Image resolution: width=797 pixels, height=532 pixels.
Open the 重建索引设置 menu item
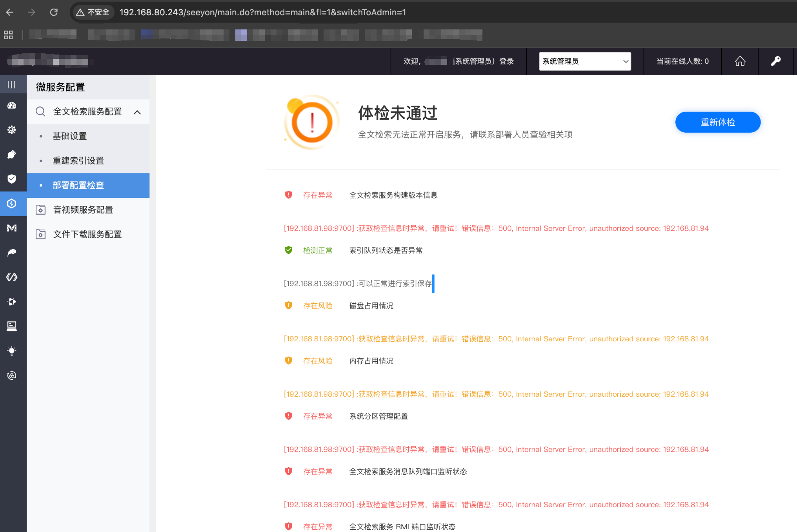pos(88,161)
